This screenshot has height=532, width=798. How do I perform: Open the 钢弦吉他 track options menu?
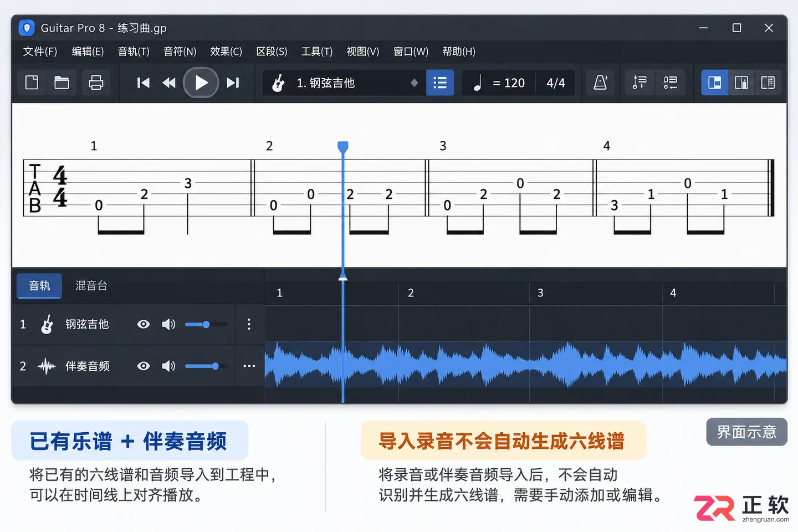249,324
